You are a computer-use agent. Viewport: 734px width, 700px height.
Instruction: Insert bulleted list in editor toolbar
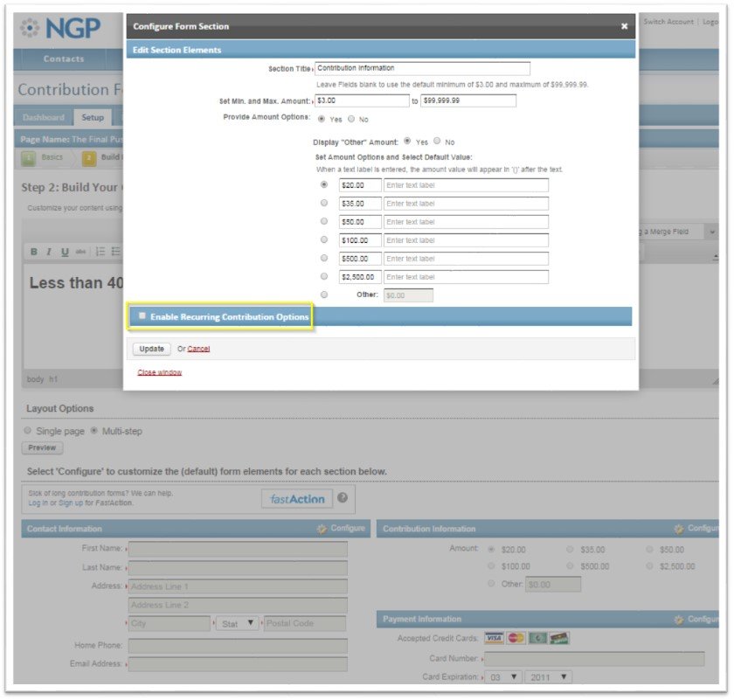tap(115, 252)
